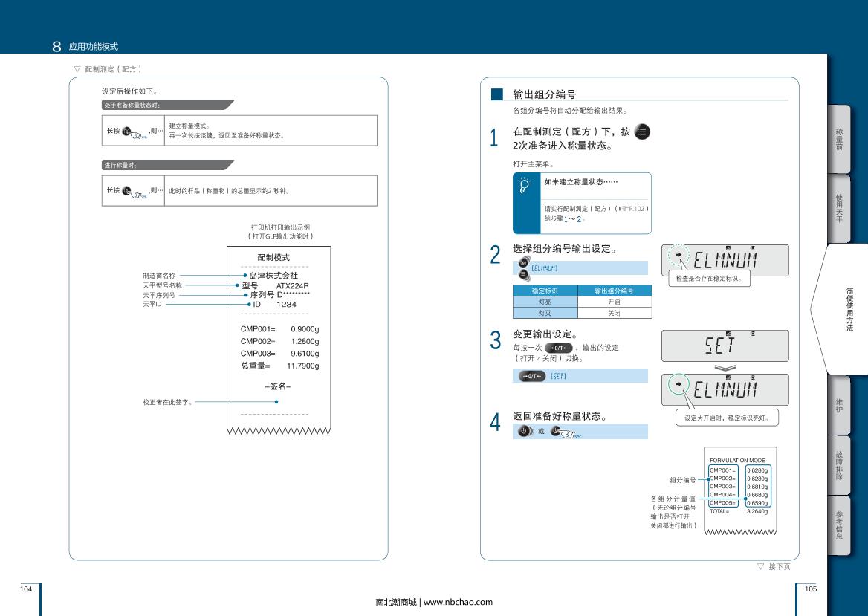This screenshot has width=868, height=616.
Task: Switch to the 故障排除 side tab
Action: click(839, 468)
